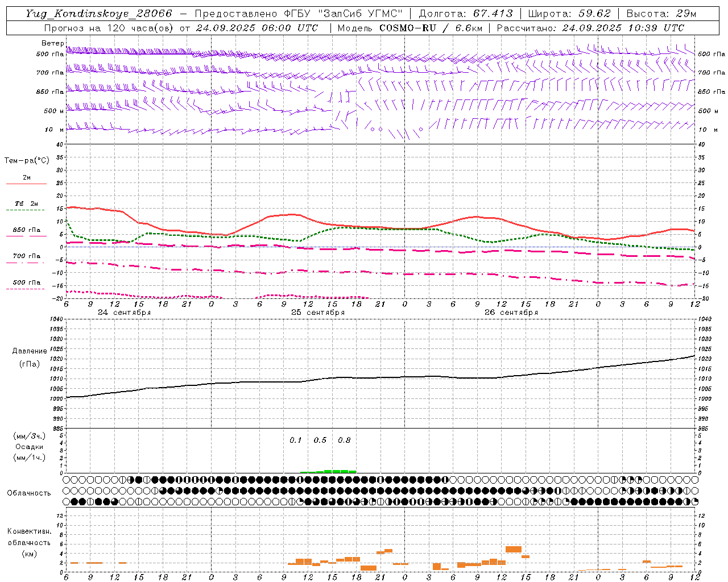Click the tallest orange convective cloud bar

point(514,549)
